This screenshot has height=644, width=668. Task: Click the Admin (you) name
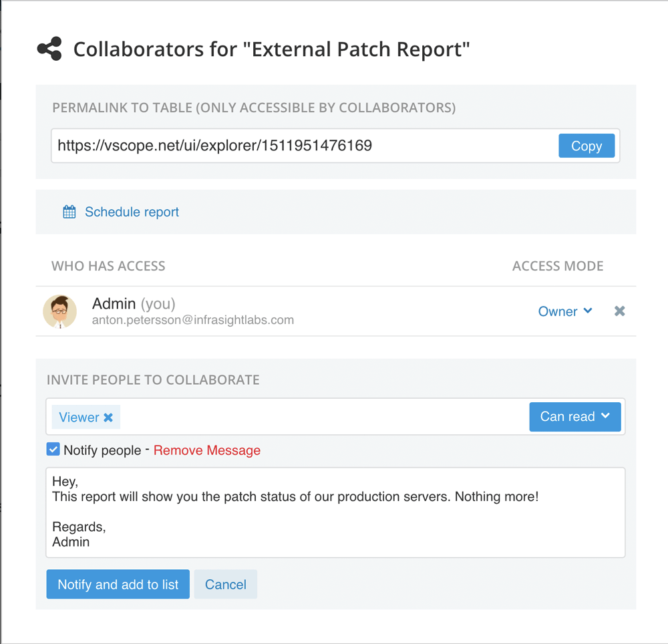(x=134, y=304)
